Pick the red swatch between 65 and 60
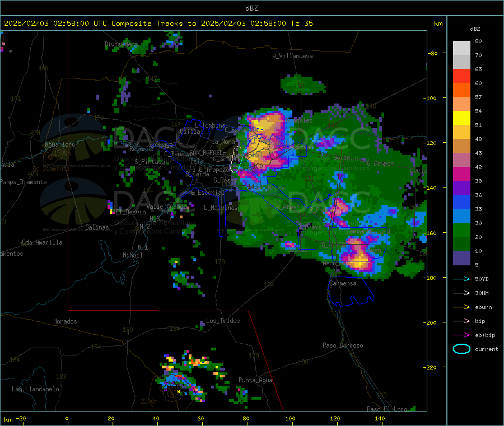504x426 pixels. (x=461, y=76)
